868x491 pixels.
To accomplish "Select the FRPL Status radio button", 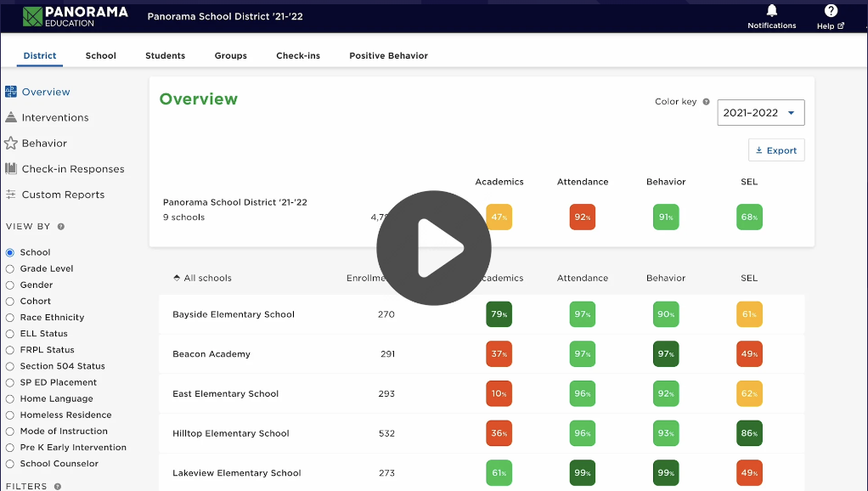I will click(10, 350).
